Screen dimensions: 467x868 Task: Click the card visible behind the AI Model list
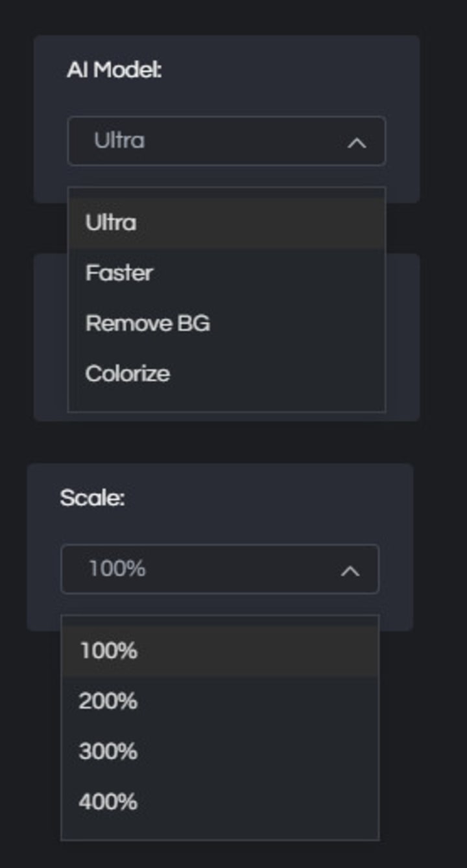point(402,337)
